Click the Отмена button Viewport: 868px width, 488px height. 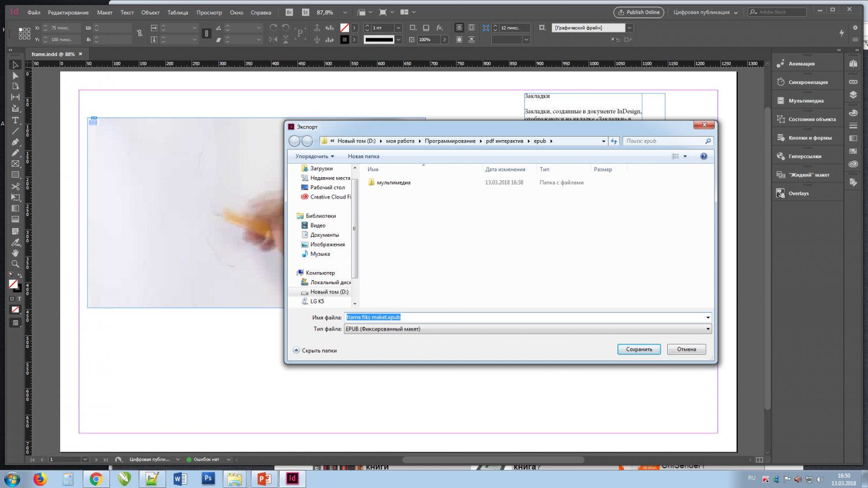click(686, 349)
